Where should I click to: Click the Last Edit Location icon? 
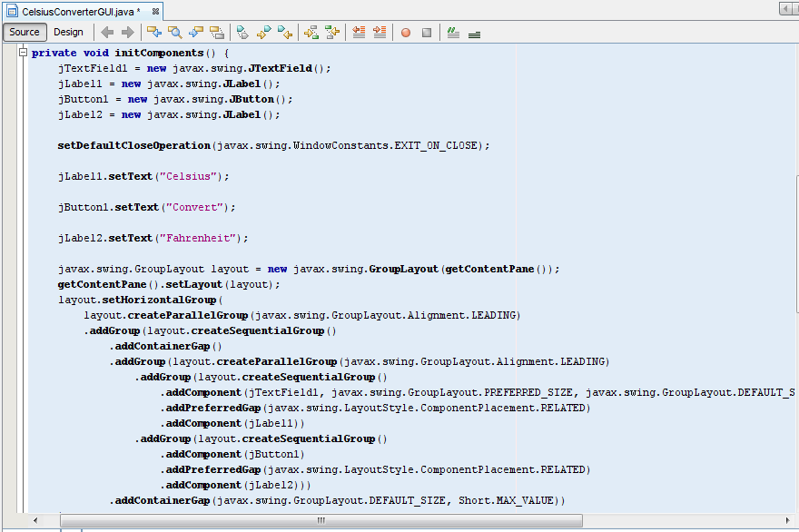point(155,33)
